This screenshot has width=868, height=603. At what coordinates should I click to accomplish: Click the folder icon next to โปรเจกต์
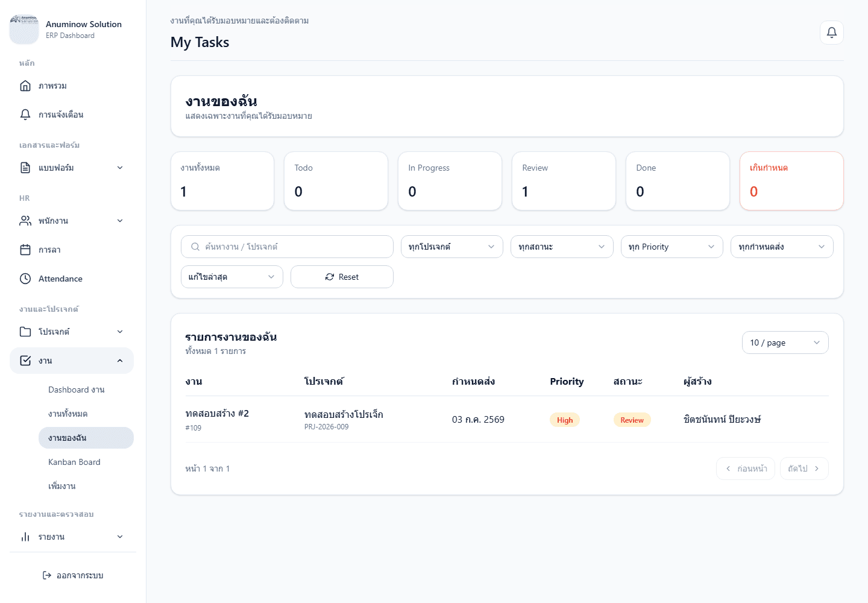pyautogui.click(x=25, y=332)
